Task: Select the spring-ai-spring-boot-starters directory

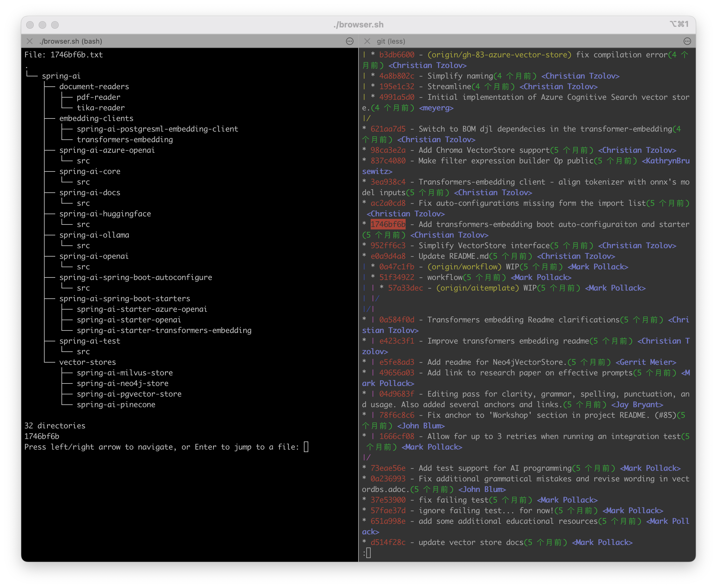Action: 124,298
